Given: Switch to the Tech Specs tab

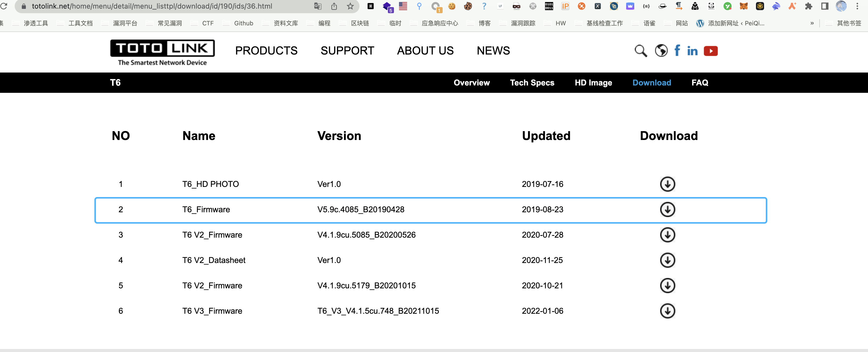Looking at the screenshot, I should click(532, 83).
